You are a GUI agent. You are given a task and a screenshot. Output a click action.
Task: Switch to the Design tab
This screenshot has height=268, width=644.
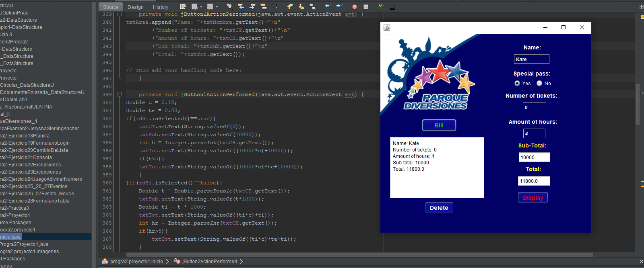(136, 7)
